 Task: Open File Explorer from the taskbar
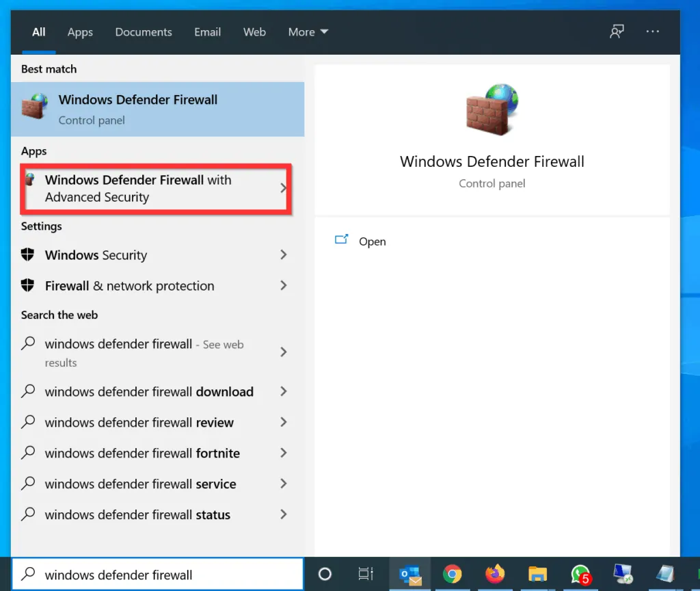point(537,574)
